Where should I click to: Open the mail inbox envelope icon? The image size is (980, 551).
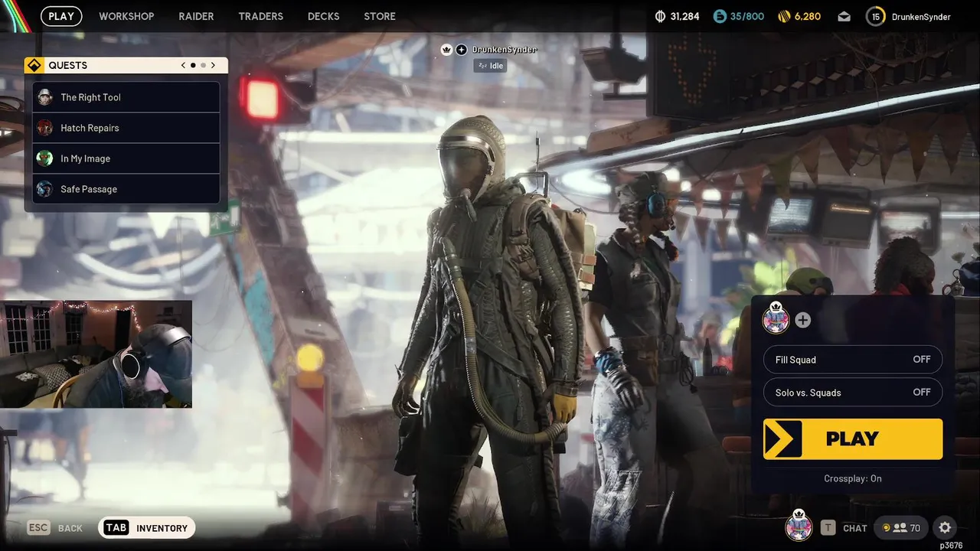[844, 17]
